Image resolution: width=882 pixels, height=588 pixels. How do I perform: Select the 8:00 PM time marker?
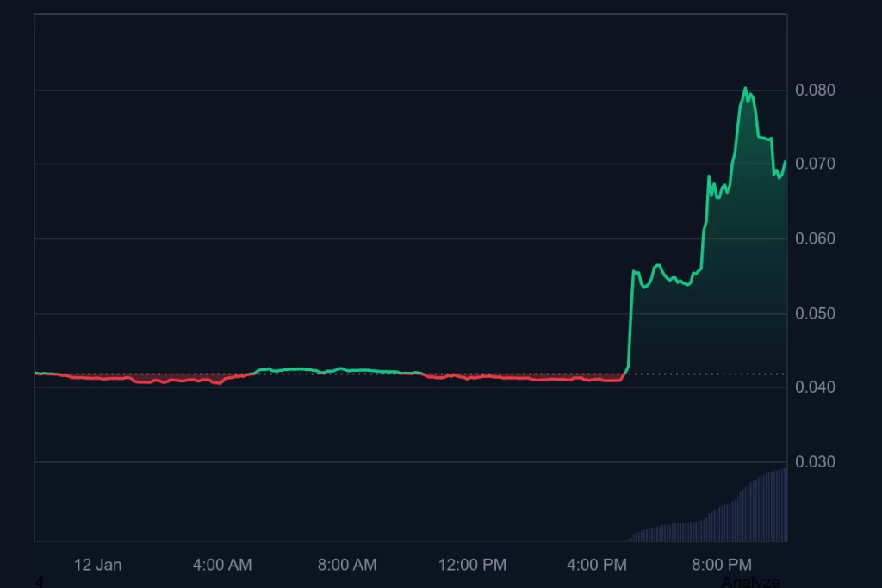[x=722, y=565]
